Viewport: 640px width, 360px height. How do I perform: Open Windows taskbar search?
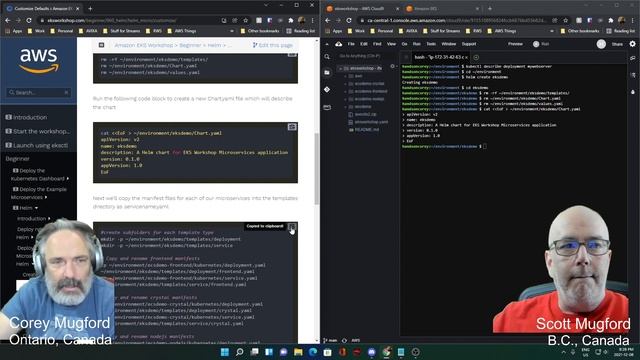240,352
